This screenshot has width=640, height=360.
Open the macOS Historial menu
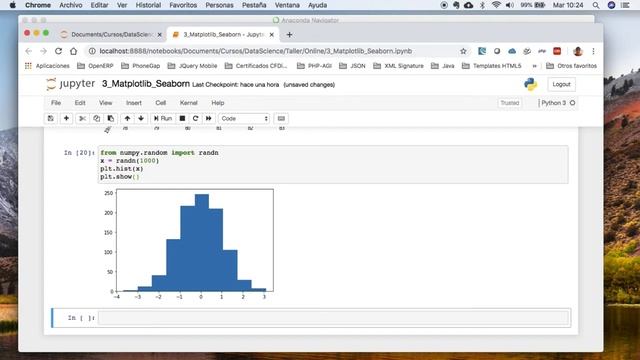(148, 5)
